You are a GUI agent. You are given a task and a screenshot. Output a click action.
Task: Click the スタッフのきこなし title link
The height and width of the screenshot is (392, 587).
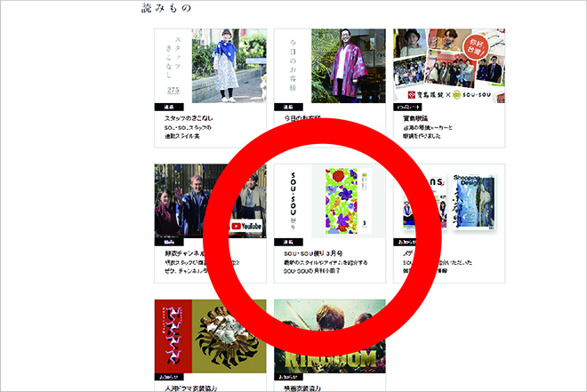[x=189, y=118]
